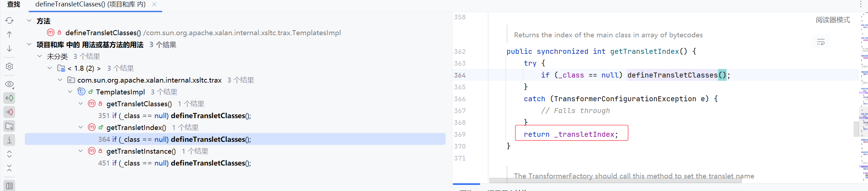The width and height of the screenshot is (868, 191).
Task: Close the defineTransletClasses() search tab
Action: pos(154,4)
